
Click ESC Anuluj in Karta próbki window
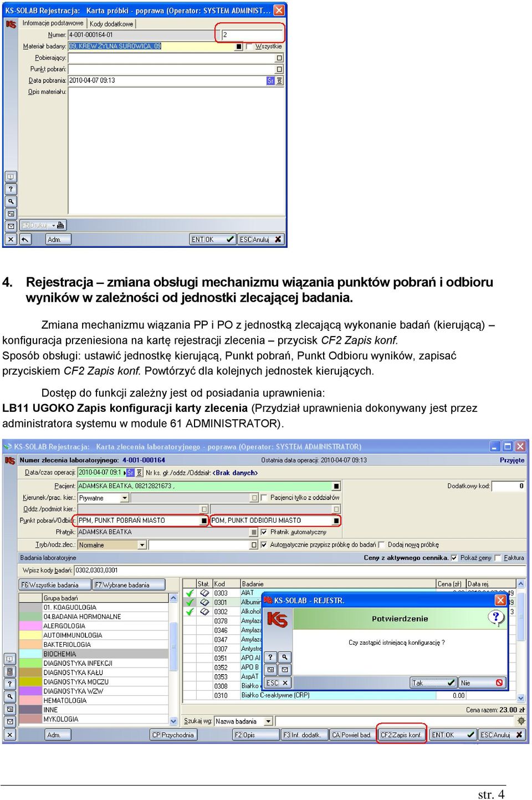pos(261,240)
